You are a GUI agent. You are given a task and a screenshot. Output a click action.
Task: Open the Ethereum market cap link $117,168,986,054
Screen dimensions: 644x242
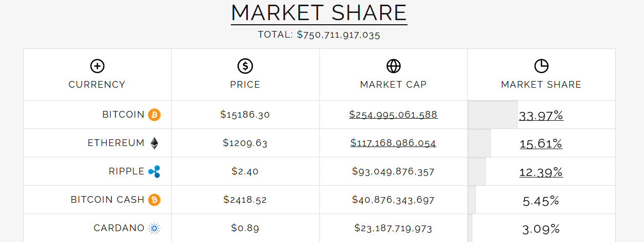pyautogui.click(x=394, y=143)
